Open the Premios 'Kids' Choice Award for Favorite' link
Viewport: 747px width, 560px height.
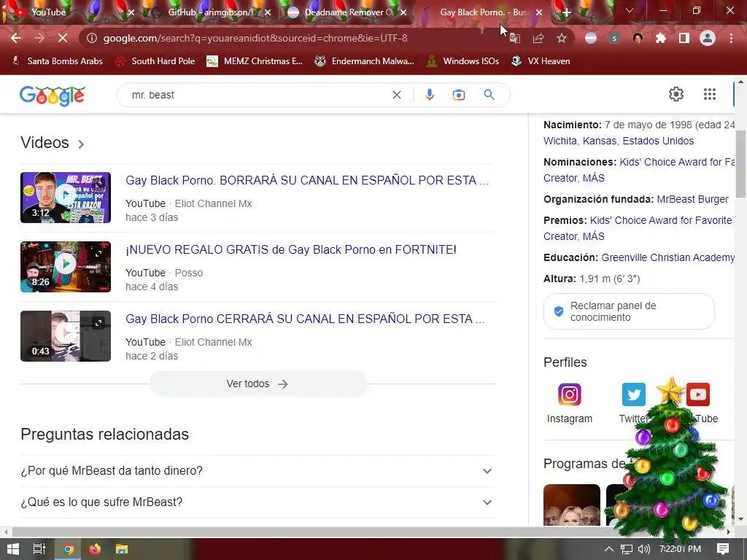pos(661,220)
